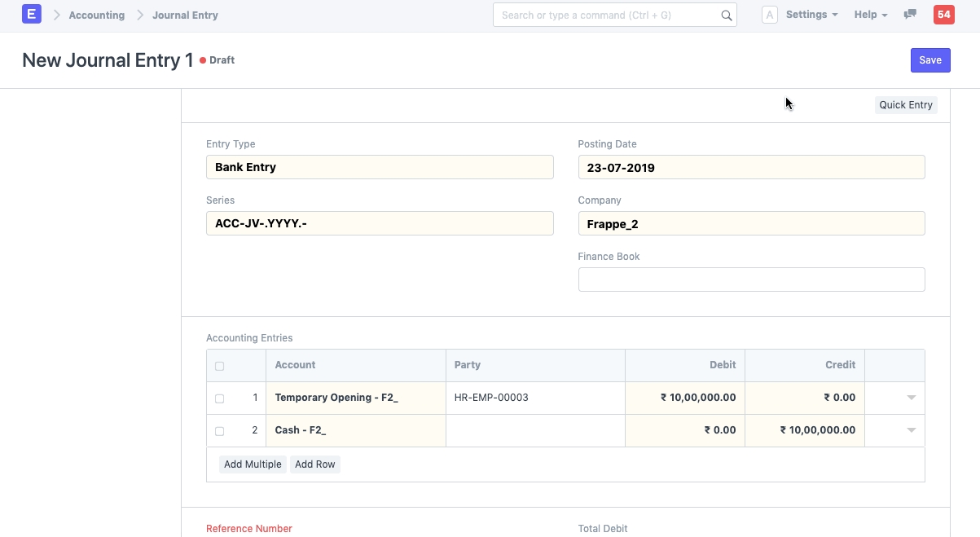Check the row 1 Temporary Opening checkbox
This screenshot has height=537, width=980.
[219, 398]
